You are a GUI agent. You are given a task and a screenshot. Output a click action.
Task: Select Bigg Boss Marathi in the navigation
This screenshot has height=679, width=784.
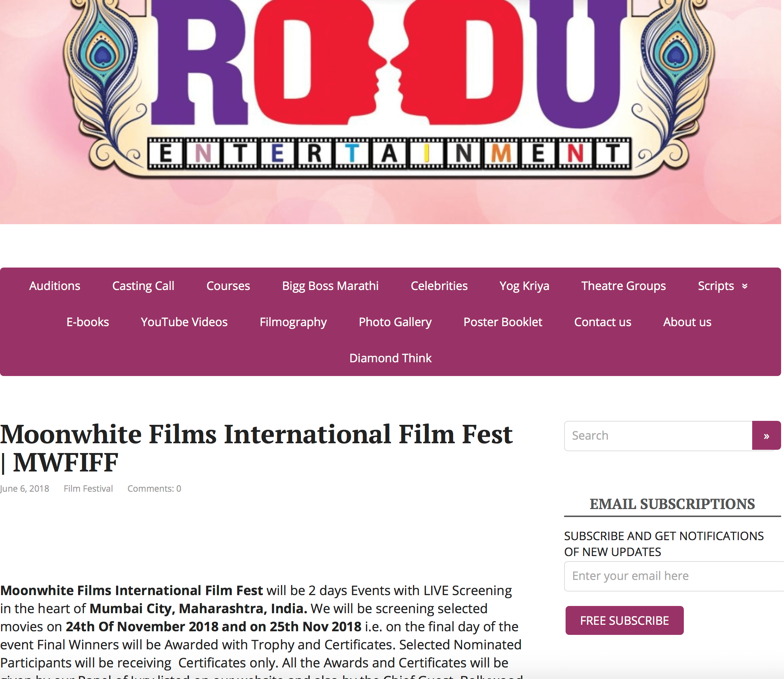[x=330, y=286]
